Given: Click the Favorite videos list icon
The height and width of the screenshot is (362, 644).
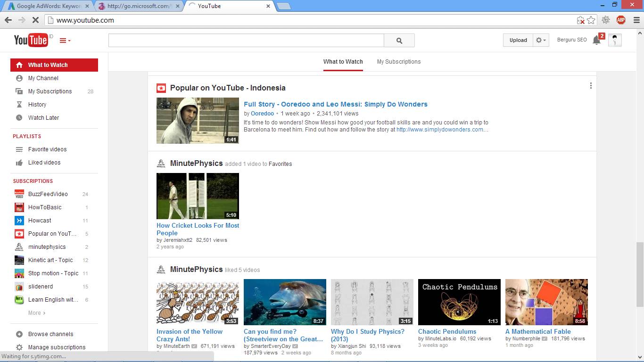Looking at the screenshot, I should tap(19, 149).
